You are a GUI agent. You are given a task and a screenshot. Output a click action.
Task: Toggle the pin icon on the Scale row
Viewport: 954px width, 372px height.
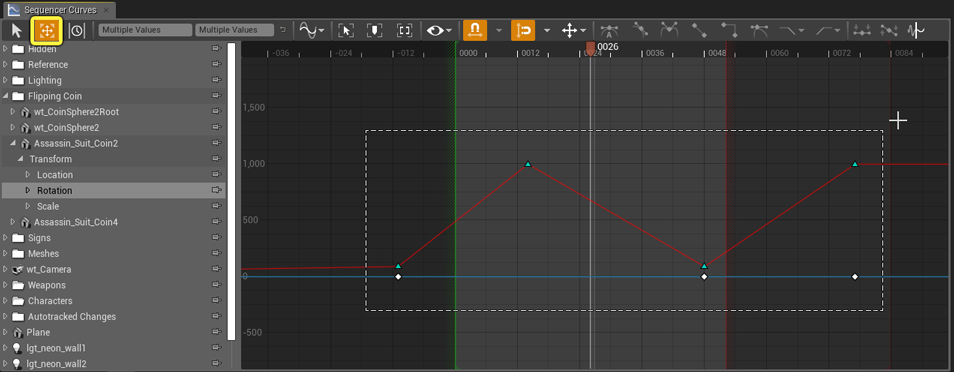(x=216, y=206)
